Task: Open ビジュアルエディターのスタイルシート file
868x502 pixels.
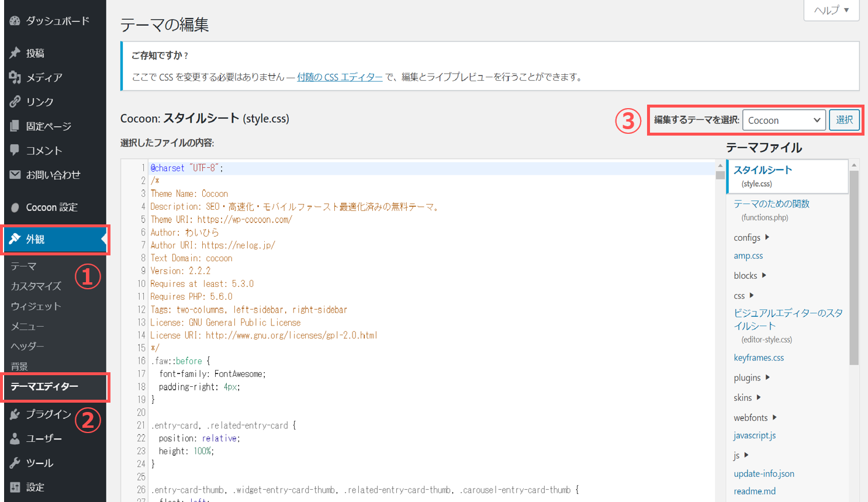Action: (x=789, y=326)
